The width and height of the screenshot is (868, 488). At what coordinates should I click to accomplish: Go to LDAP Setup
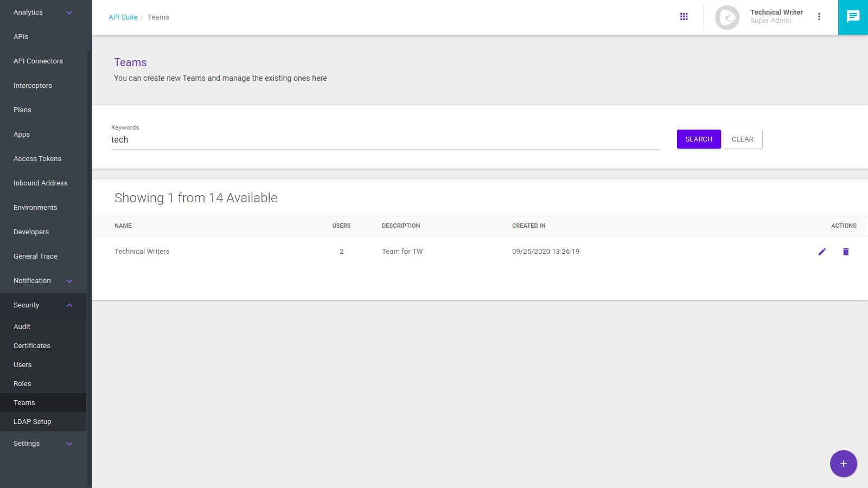33,422
